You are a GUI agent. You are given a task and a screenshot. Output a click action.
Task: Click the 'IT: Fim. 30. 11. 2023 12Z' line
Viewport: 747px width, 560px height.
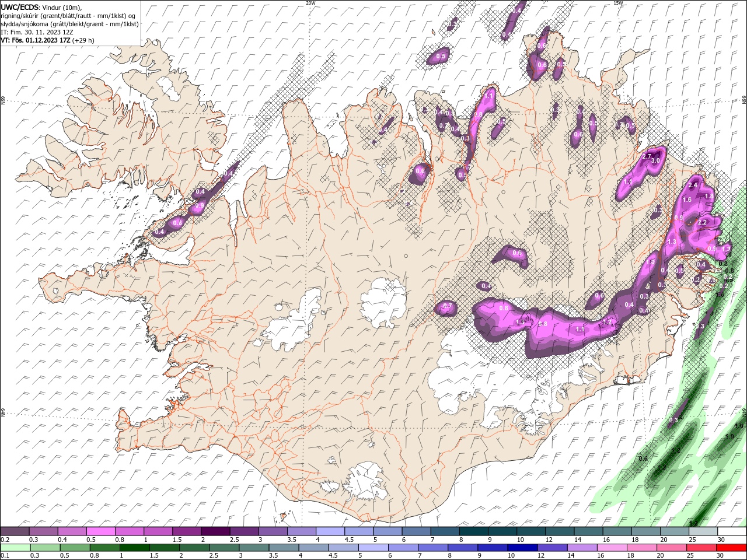(x=37, y=32)
